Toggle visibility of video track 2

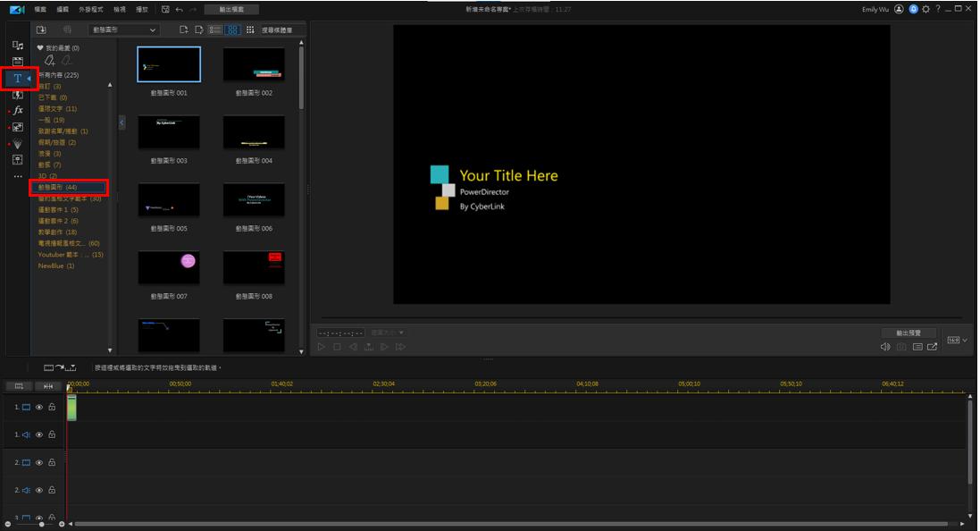coord(39,463)
